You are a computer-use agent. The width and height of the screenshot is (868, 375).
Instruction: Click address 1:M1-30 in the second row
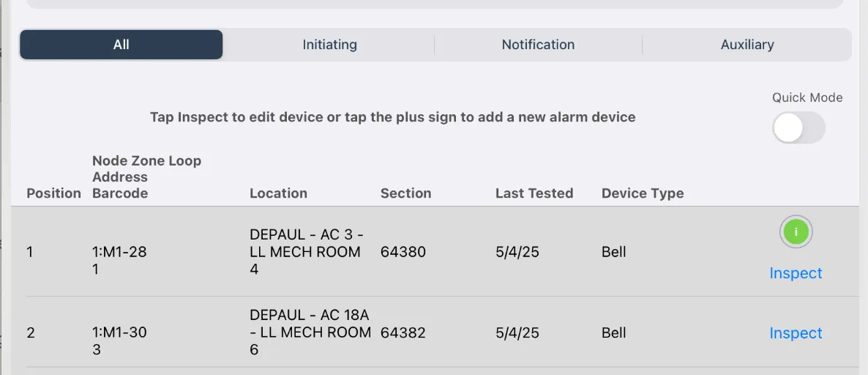coord(119,333)
